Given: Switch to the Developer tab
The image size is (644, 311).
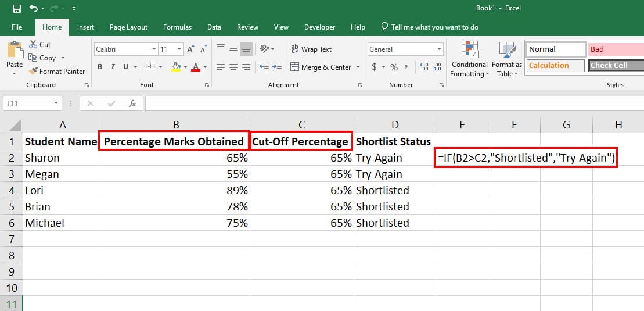Looking at the screenshot, I should (319, 27).
